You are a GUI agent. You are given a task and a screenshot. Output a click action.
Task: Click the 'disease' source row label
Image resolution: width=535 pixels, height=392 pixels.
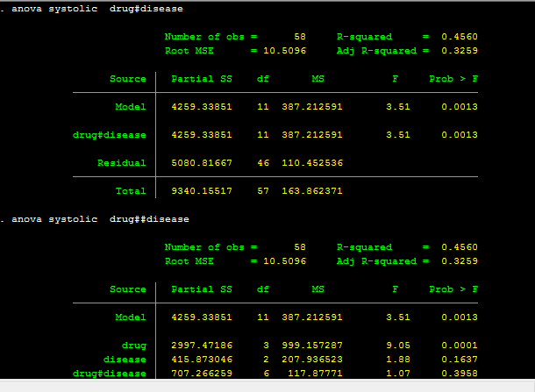tap(125, 360)
